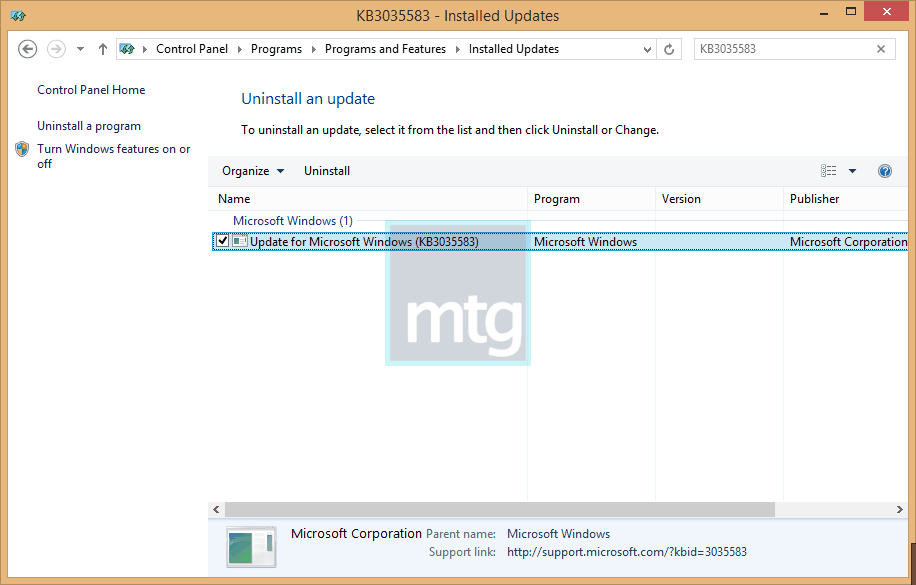Click the Control Panel icon in address bar

point(127,49)
